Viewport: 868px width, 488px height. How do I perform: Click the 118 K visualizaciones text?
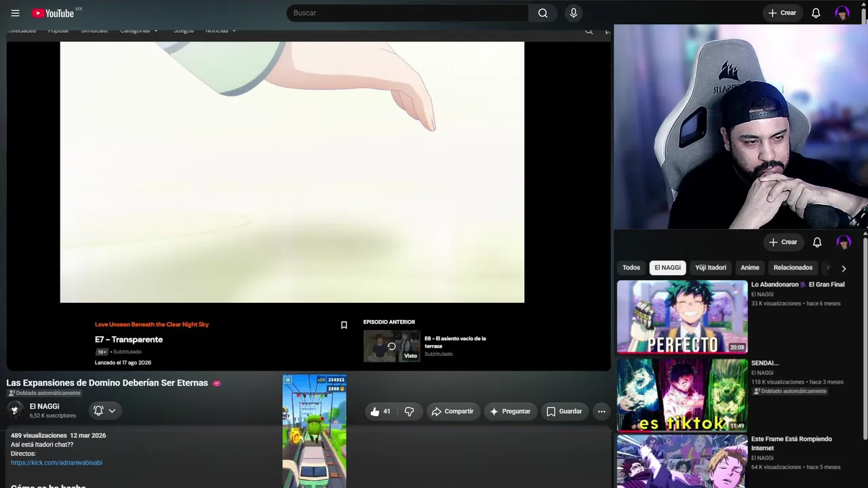(778, 382)
